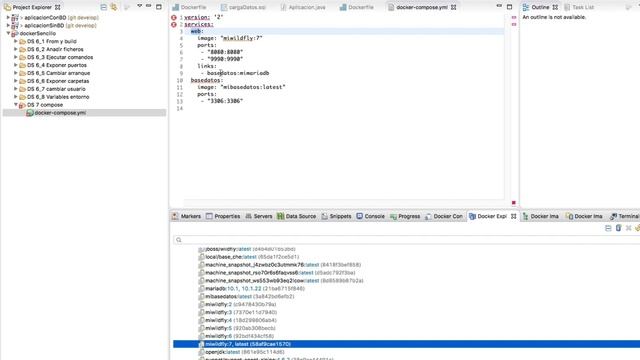Screen dimensions: 640x360
Task: Place cursor on 'basedatos:mimariadb' line
Action: [x=238, y=73]
